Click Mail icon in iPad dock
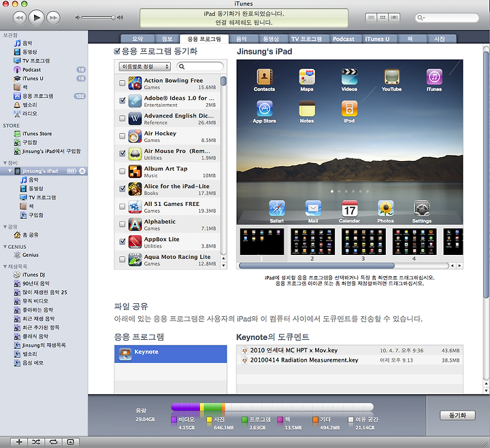This screenshot has width=490, height=448. click(313, 209)
